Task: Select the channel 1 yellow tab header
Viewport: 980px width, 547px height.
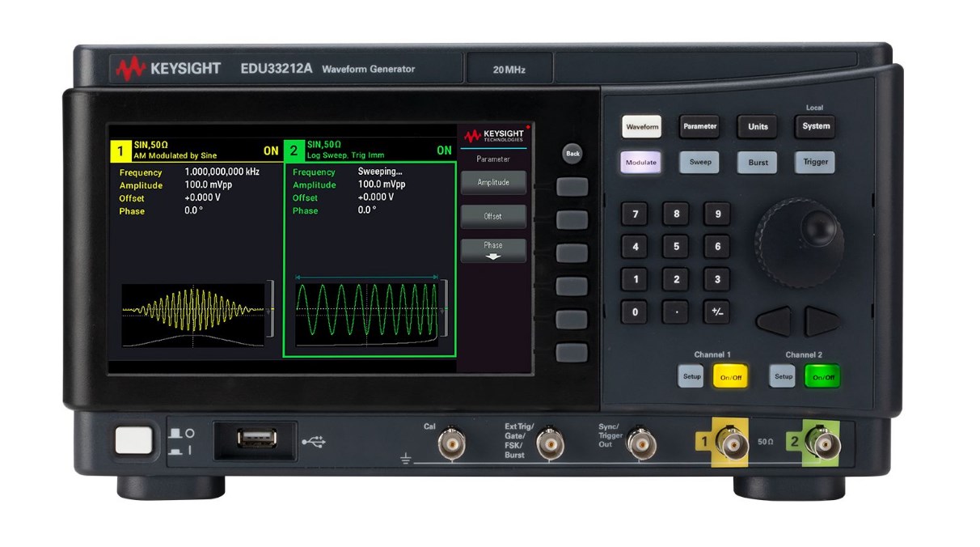Action: 196,150
